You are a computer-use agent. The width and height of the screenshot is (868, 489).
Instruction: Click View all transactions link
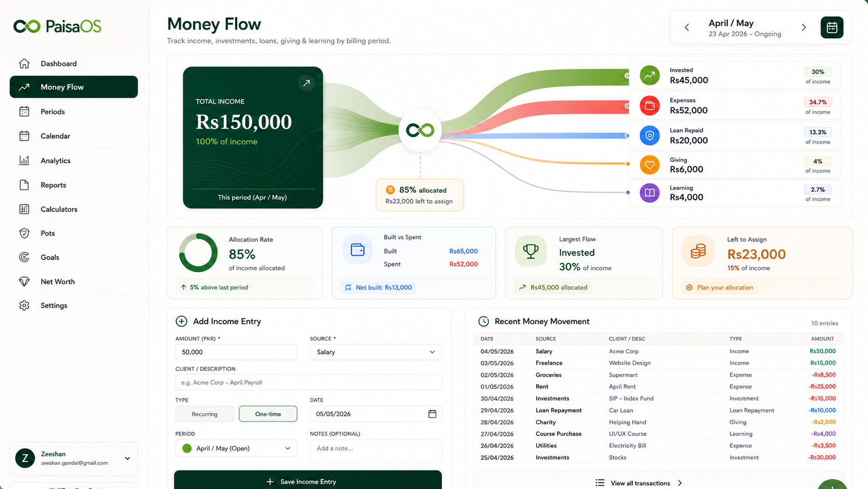coord(640,483)
